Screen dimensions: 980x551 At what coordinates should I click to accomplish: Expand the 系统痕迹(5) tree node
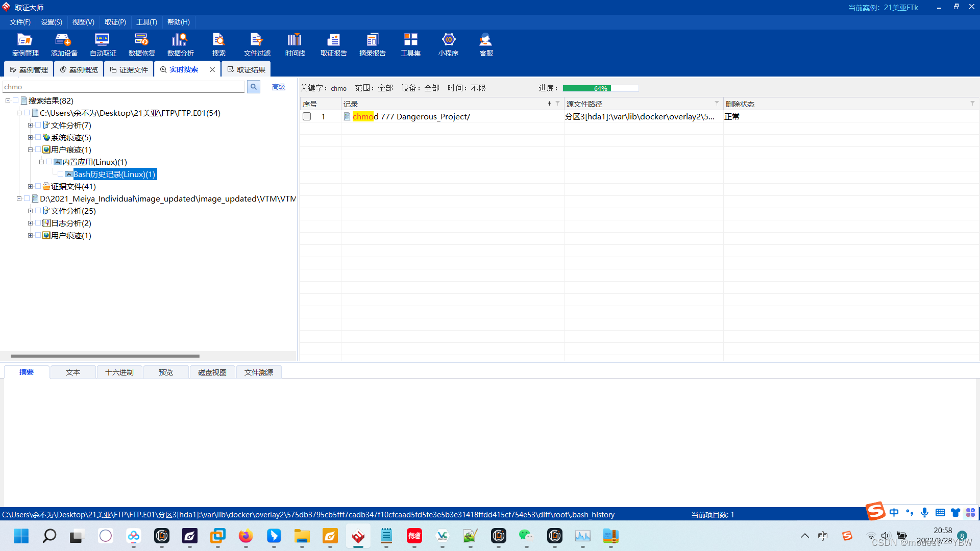coord(30,137)
